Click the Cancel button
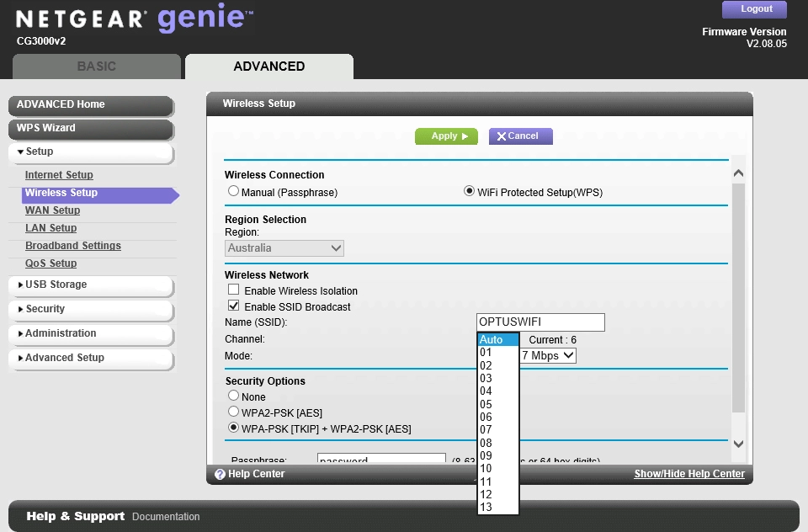The height and width of the screenshot is (532, 808). pyautogui.click(x=519, y=136)
